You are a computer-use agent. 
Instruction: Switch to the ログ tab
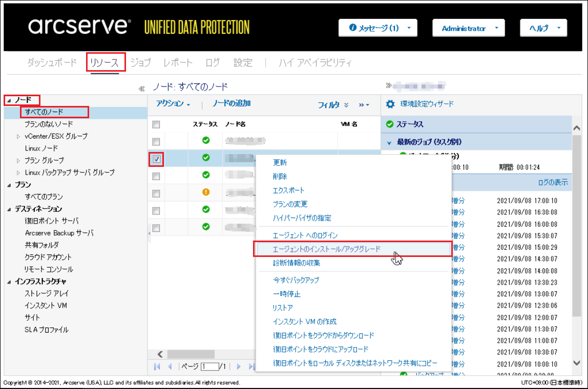[212, 62]
